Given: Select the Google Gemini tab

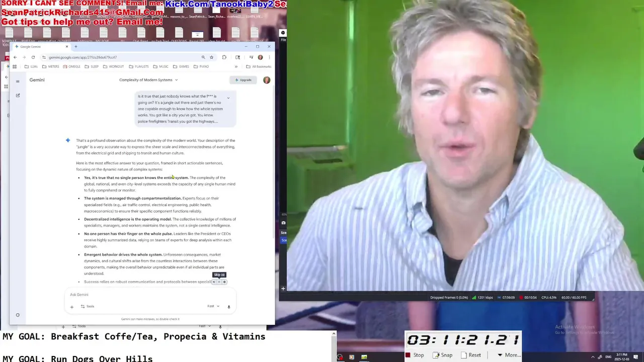Looking at the screenshot, I should (41, 47).
